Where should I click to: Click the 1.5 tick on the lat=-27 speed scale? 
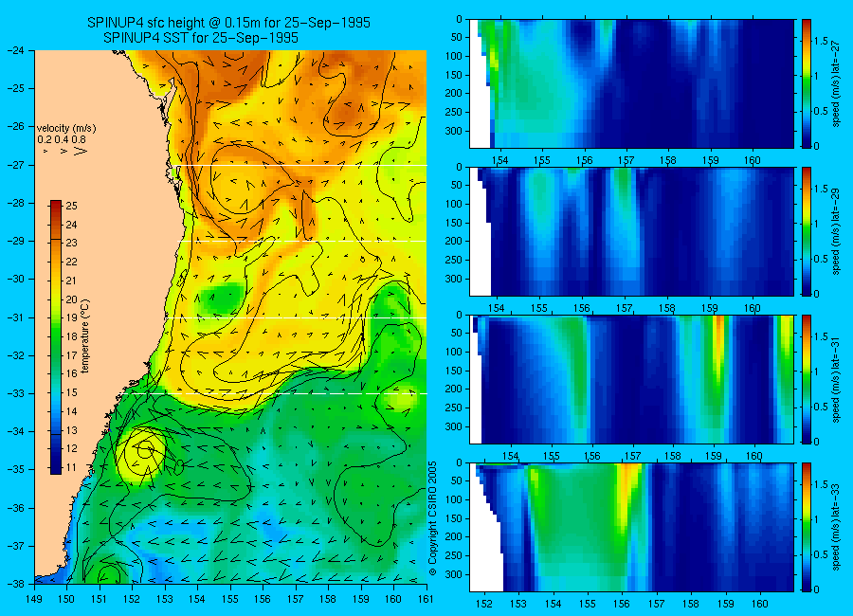821,41
